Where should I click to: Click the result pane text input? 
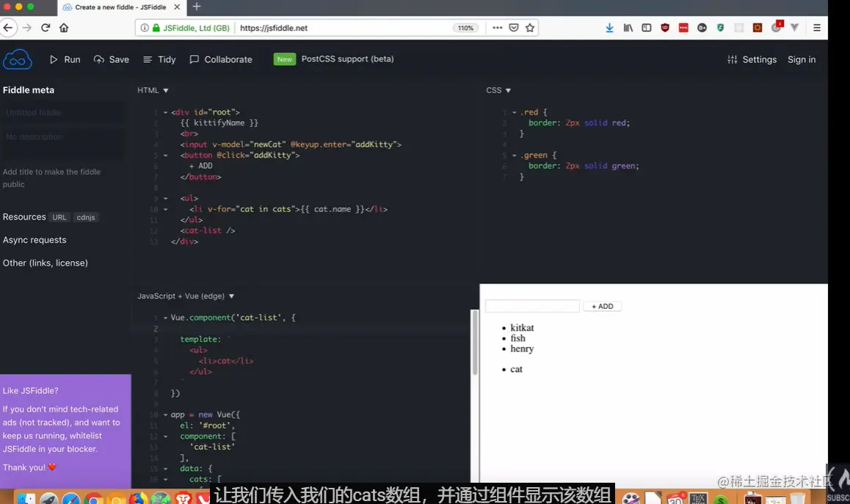point(532,306)
